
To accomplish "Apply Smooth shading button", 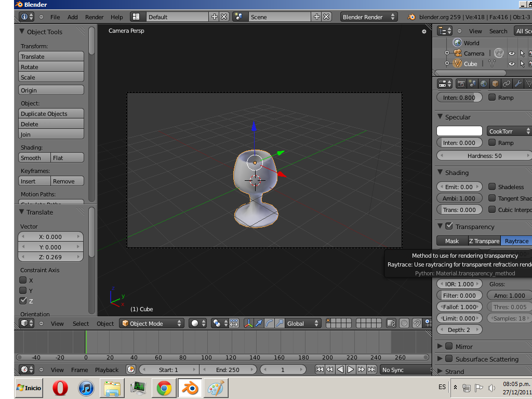I will point(34,158).
